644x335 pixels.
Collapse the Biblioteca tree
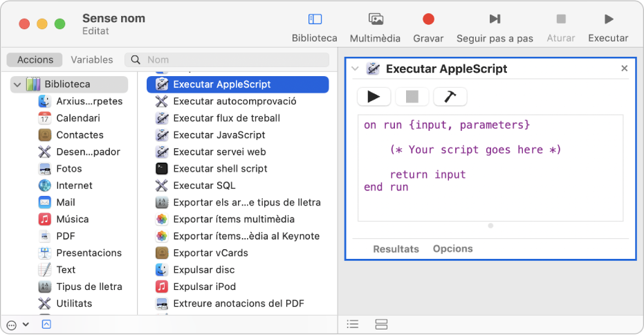[17, 84]
